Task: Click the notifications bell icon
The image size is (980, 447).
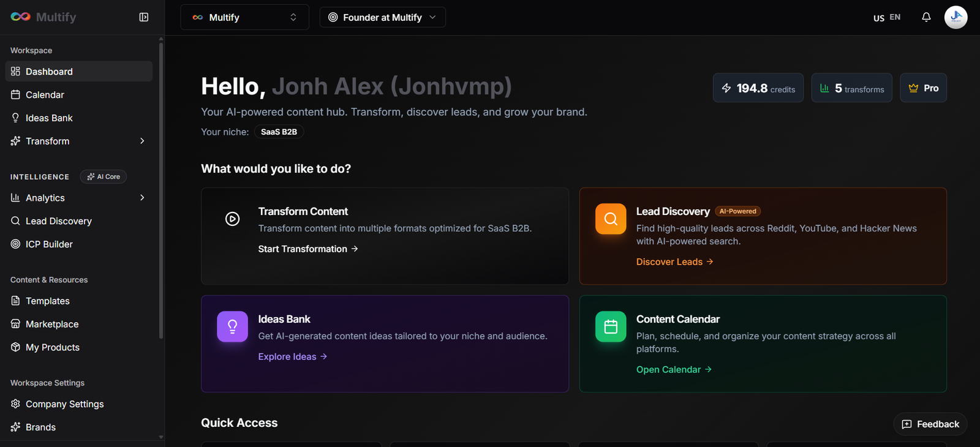Action: pos(926,17)
